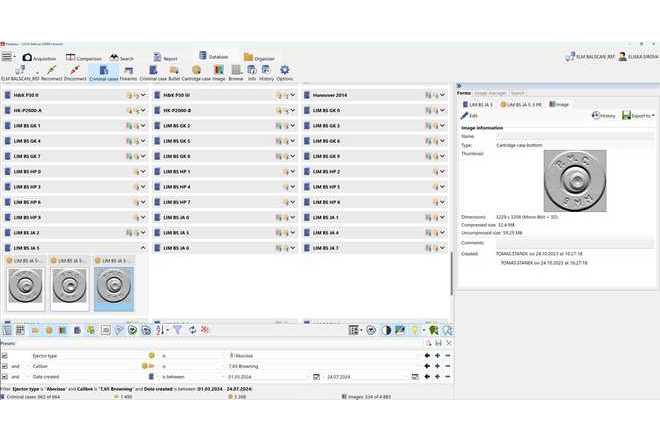The width and height of the screenshot is (660, 440).
Task: Expand the LIM BS JA 0 row
Action: [293, 217]
